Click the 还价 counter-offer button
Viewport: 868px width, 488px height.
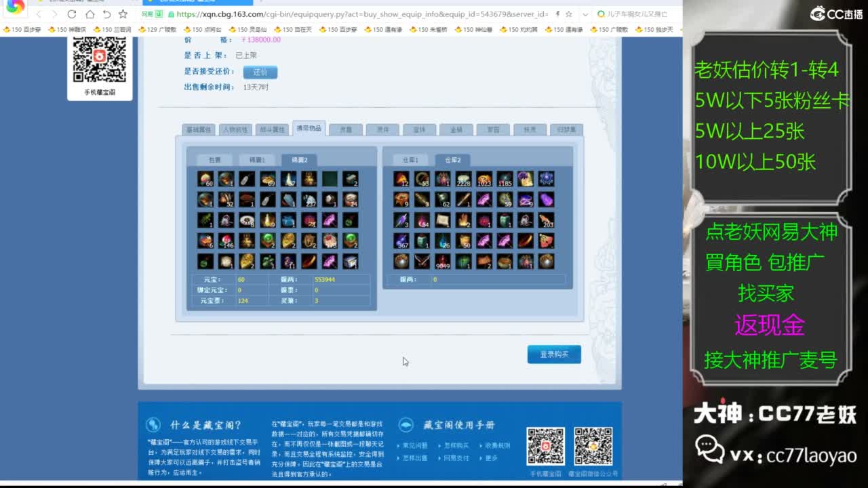261,72
